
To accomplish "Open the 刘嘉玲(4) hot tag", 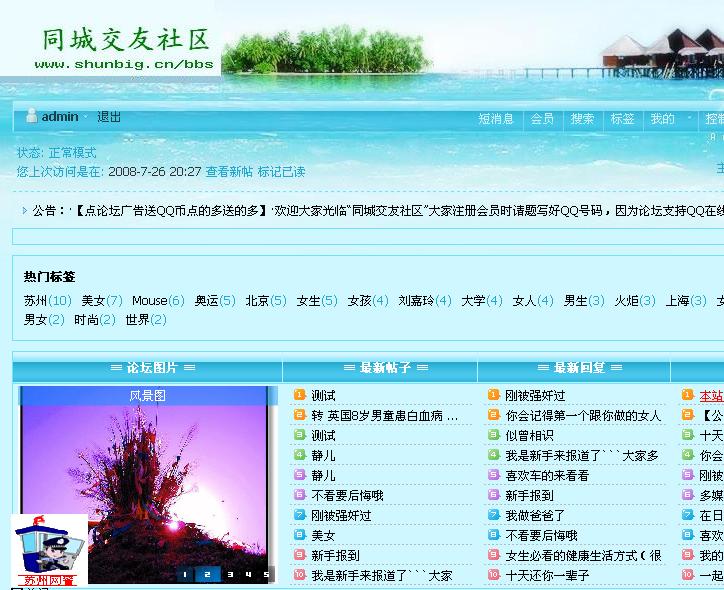I will pyautogui.click(x=425, y=301).
